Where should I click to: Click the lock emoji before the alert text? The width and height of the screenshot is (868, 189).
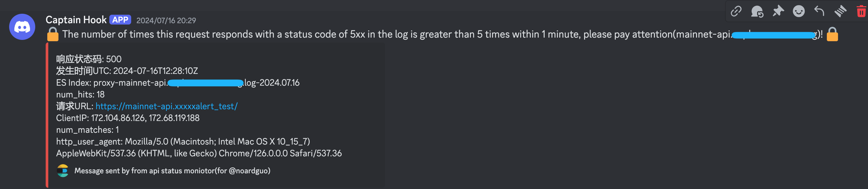pyautogui.click(x=53, y=34)
